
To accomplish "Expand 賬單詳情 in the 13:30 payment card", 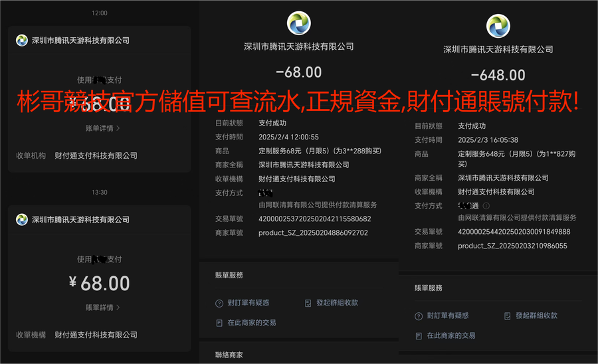I will coord(102,308).
